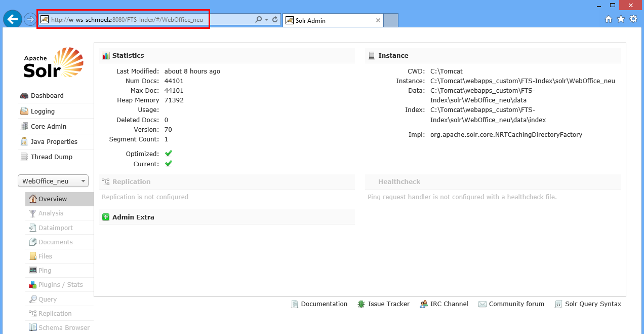Open the Query tool with its magnifier icon
Image resolution: width=644 pixels, height=334 pixels.
pos(32,299)
